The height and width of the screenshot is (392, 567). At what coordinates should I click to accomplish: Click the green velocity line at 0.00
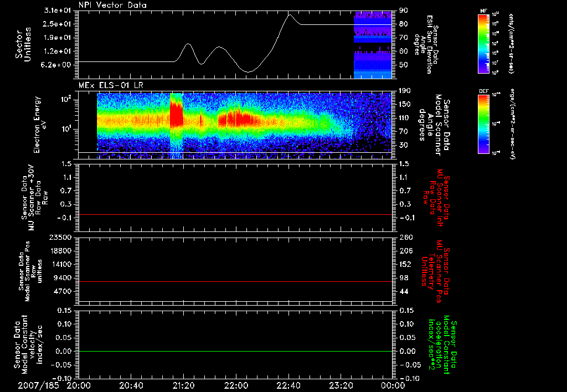point(235,351)
